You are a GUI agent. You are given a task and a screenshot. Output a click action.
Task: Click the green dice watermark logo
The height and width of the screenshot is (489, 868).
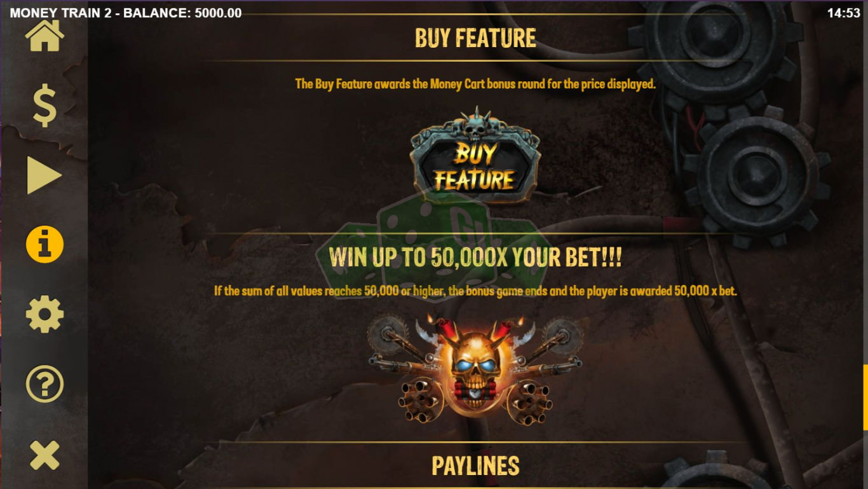click(x=432, y=251)
